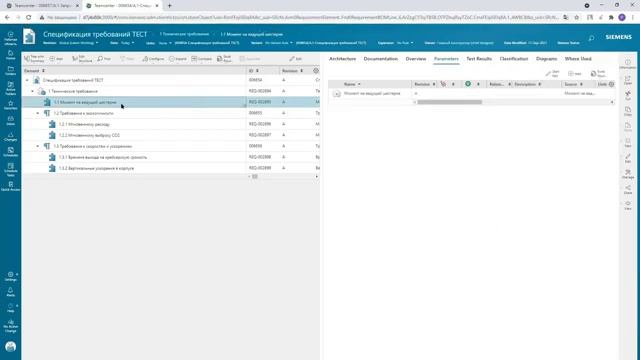Open Home in the left sidebar
The width and height of the screenshot is (640, 360).
click(11, 55)
